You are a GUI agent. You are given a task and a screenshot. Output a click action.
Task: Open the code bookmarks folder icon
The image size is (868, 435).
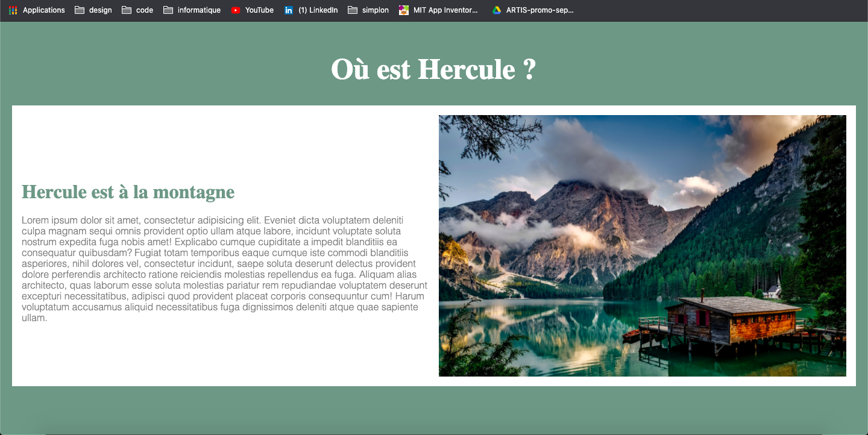127,10
